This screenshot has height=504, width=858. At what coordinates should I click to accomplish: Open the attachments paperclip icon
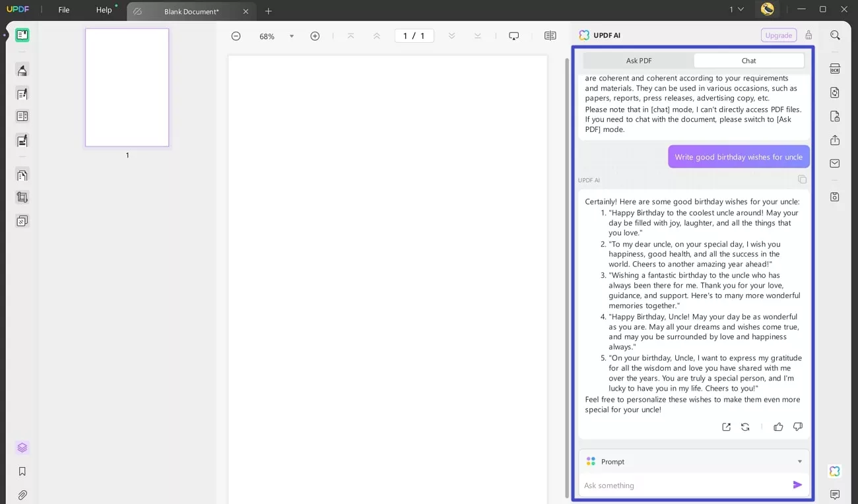22,495
